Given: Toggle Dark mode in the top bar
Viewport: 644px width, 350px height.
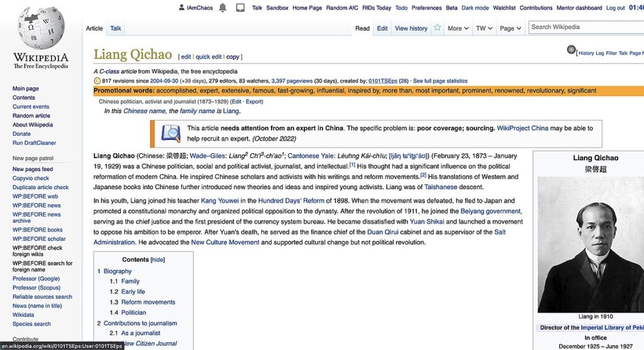Looking at the screenshot, I should (x=475, y=8).
